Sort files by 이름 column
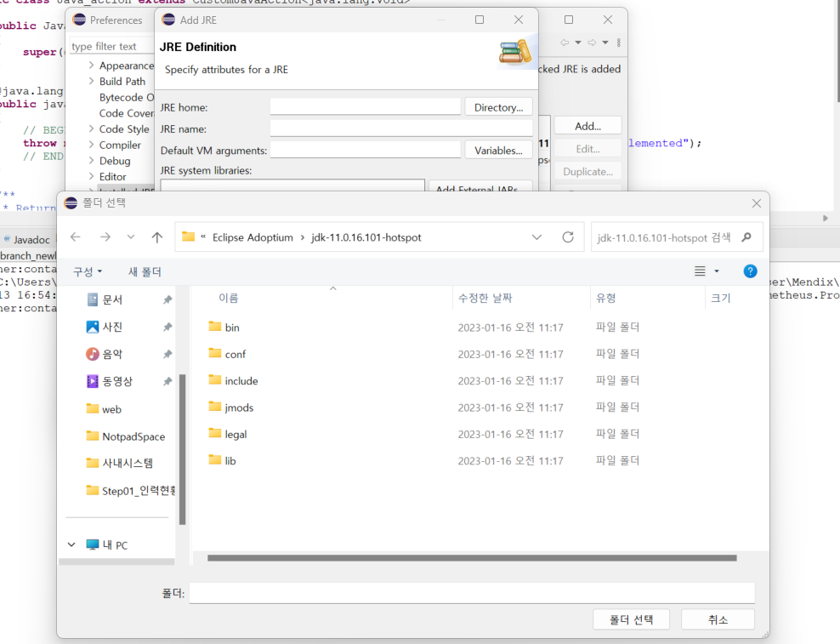 tap(228, 298)
